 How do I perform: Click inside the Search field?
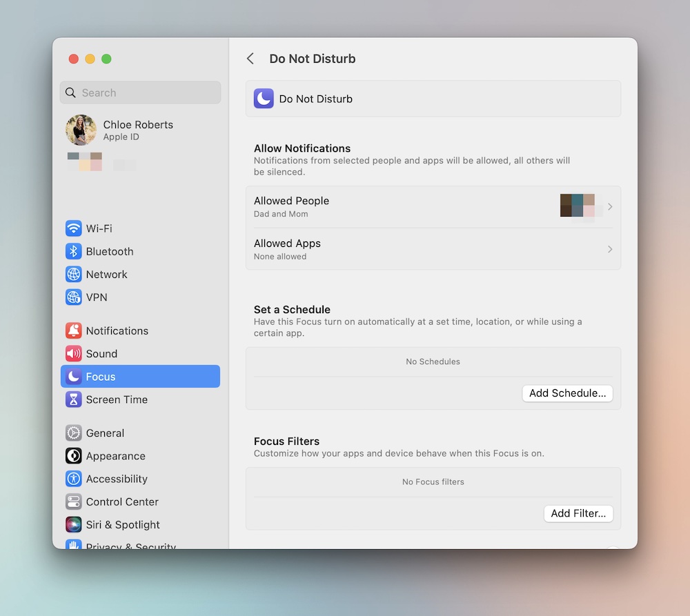coord(140,92)
